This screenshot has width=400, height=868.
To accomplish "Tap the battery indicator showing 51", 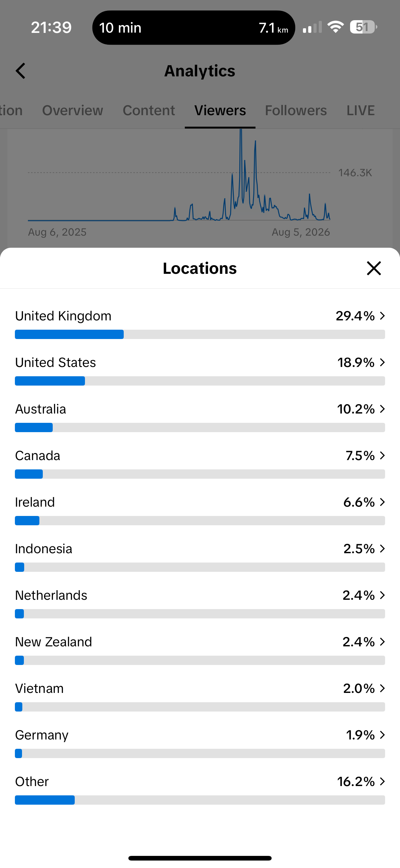I will pyautogui.click(x=364, y=27).
